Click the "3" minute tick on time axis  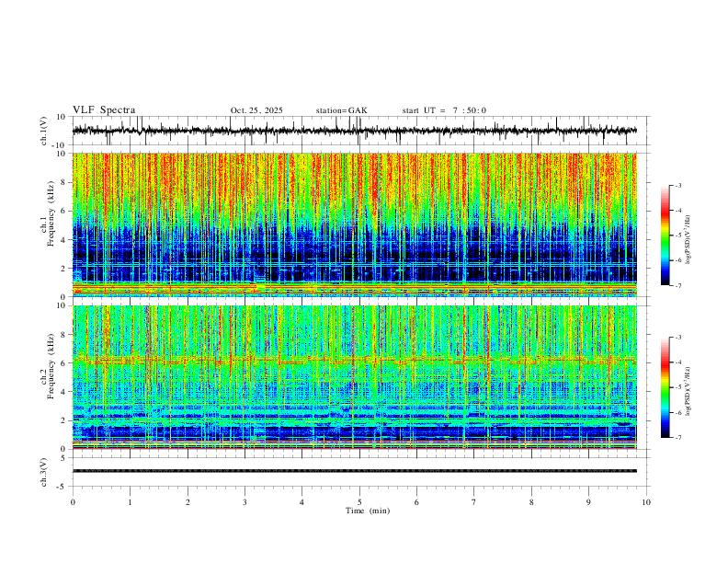click(x=245, y=502)
